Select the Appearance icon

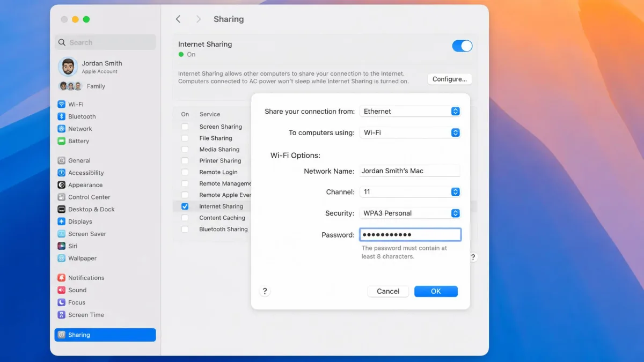62,185
